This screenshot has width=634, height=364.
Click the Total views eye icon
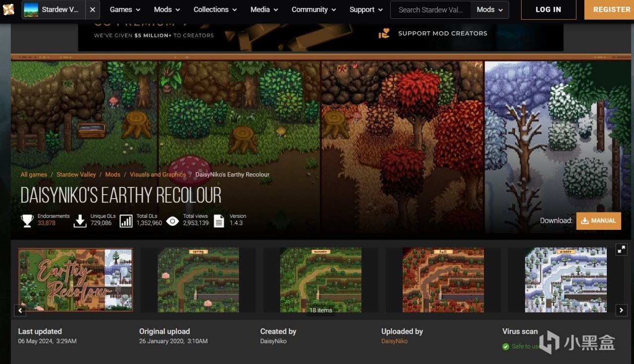(x=172, y=221)
